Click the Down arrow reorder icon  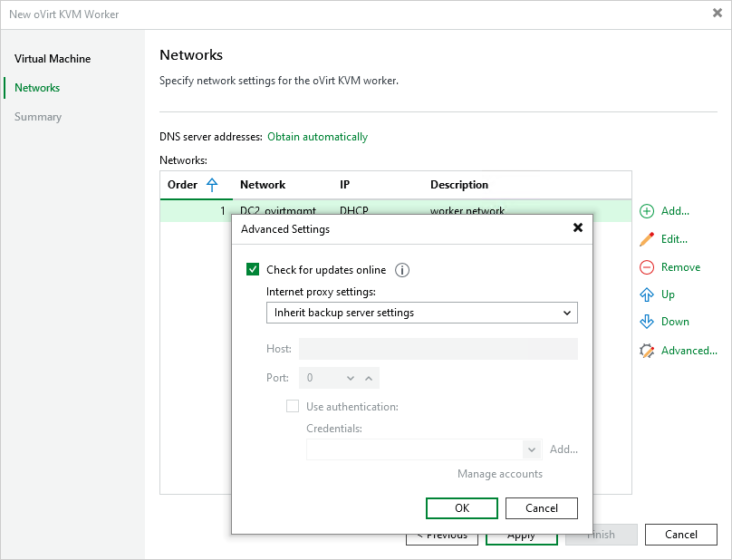(x=647, y=322)
